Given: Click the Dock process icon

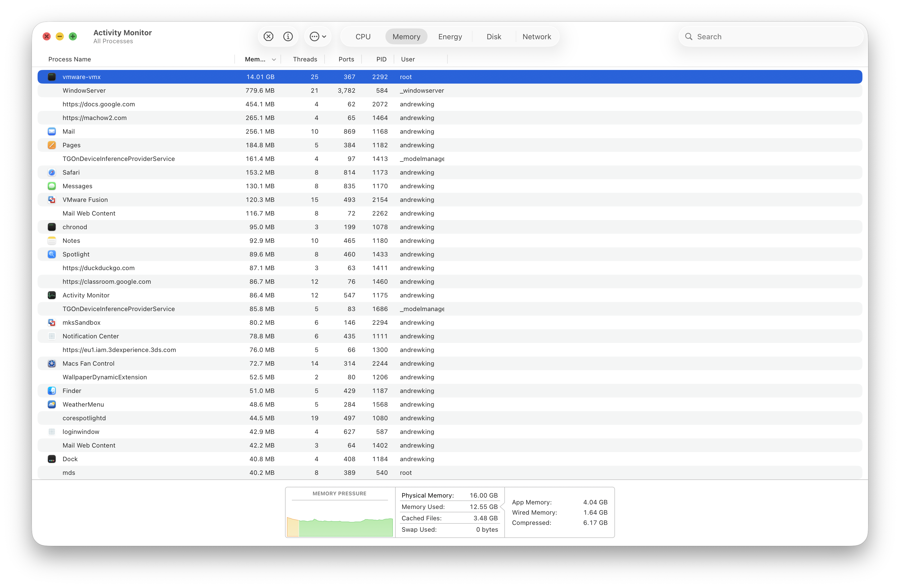Looking at the screenshot, I should [52, 459].
